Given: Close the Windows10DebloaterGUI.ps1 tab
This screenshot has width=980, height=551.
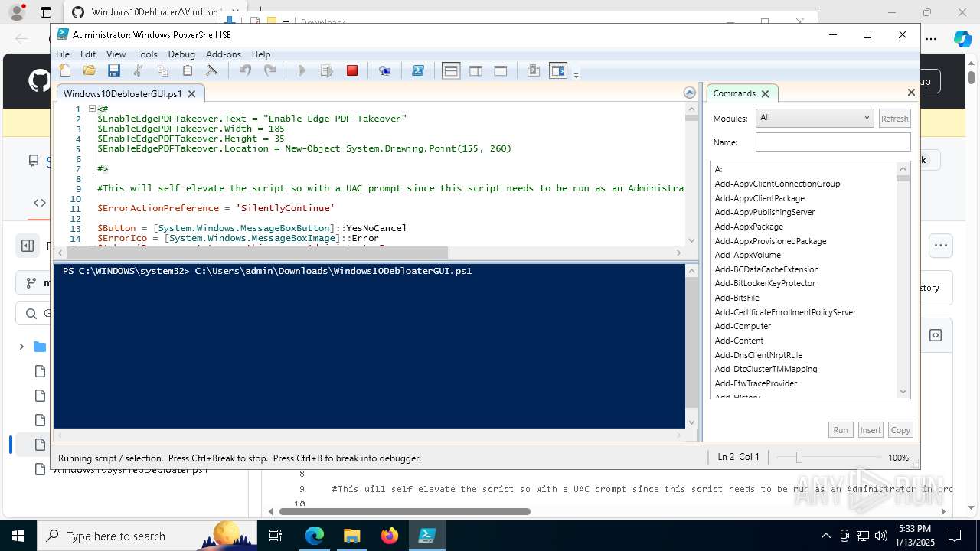Looking at the screenshot, I should [x=192, y=93].
